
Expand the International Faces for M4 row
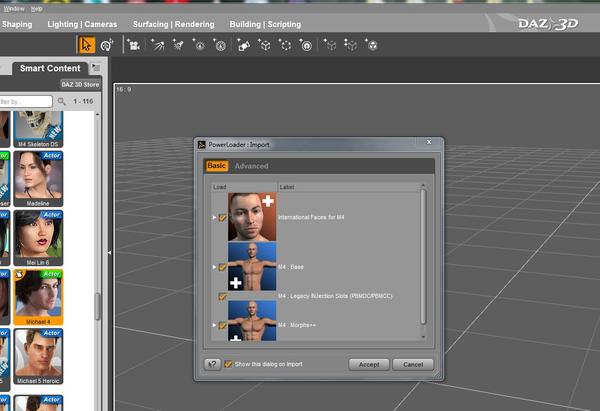(214, 217)
